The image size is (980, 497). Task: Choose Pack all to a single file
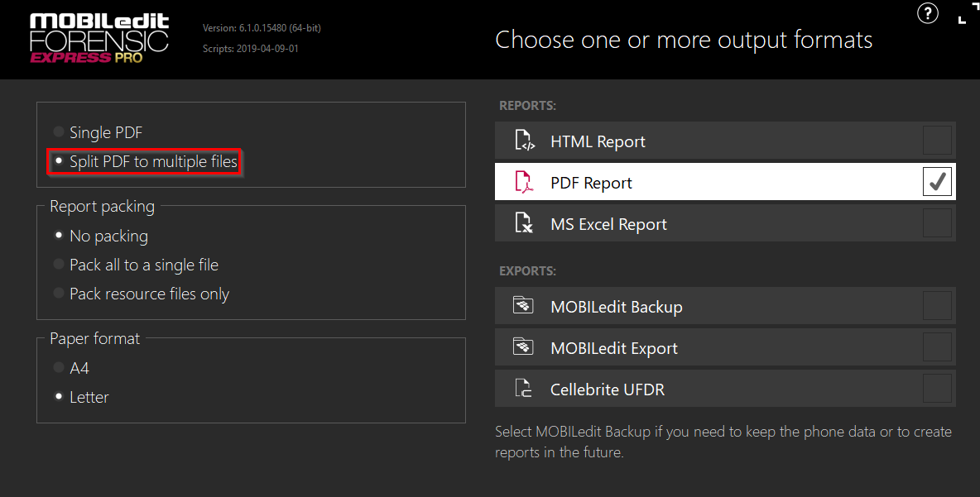(136, 265)
